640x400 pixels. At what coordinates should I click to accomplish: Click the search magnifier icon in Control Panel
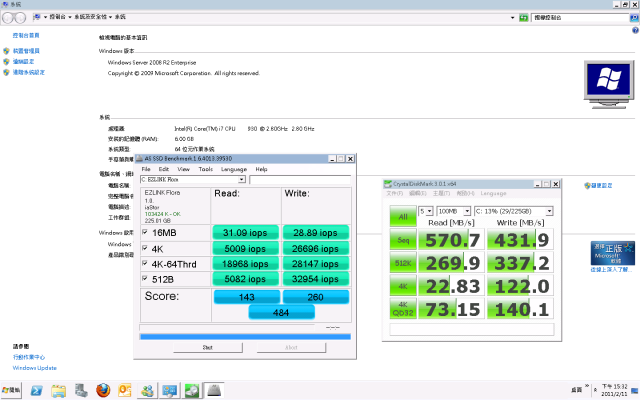click(x=634, y=18)
